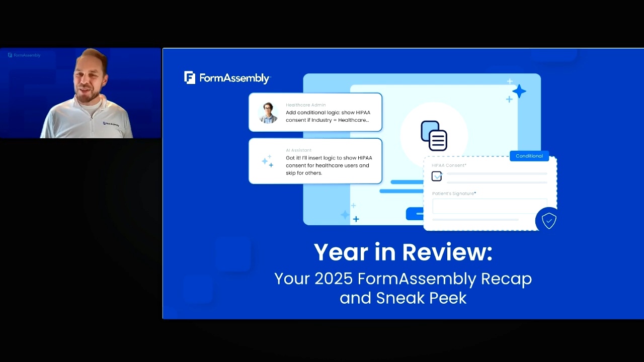Click the Healthcare Admin avatar photo

click(x=268, y=113)
